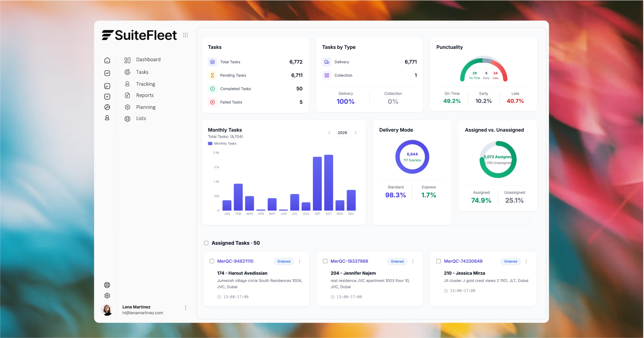The width and height of the screenshot is (644, 338).
Task: Open the three-dot menu for MerQC-18337988
Action: coord(413,261)
